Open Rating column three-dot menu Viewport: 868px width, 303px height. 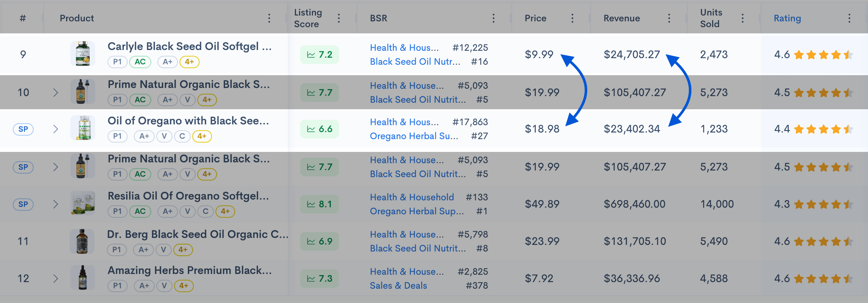click(x=849, y=18)
